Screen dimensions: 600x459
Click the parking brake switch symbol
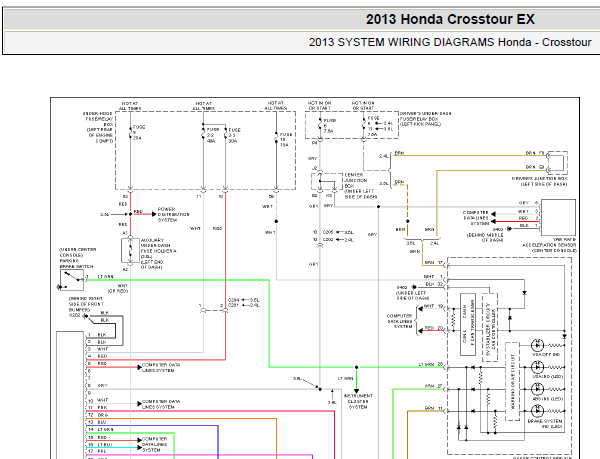tap(72, 280)
